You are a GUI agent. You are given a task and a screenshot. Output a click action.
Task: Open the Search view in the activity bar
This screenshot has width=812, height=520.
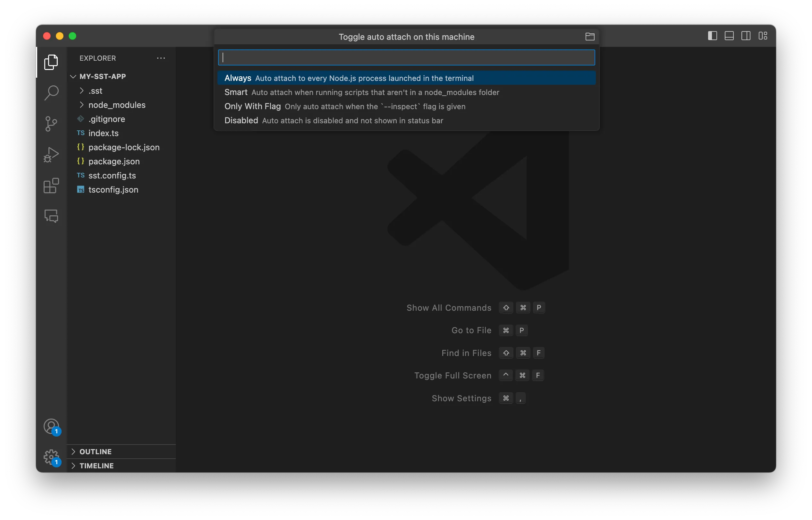pyautogui.click(x=51, y=92)
